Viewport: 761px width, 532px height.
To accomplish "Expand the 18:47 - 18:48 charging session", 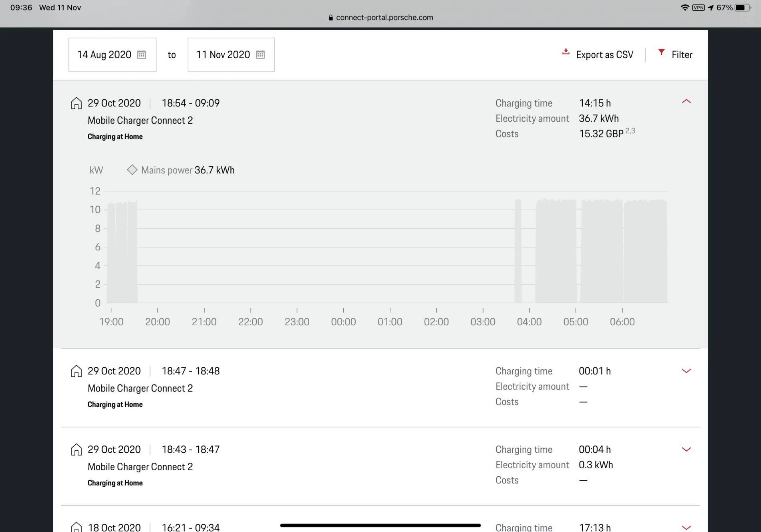I will click(x=686, y=371).
